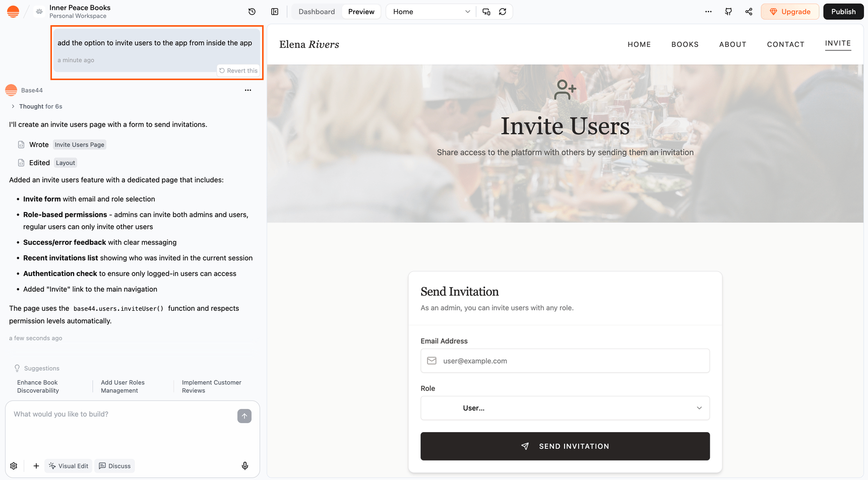
Task: Expand the Thought for 6s section
Action: point(37,106)
